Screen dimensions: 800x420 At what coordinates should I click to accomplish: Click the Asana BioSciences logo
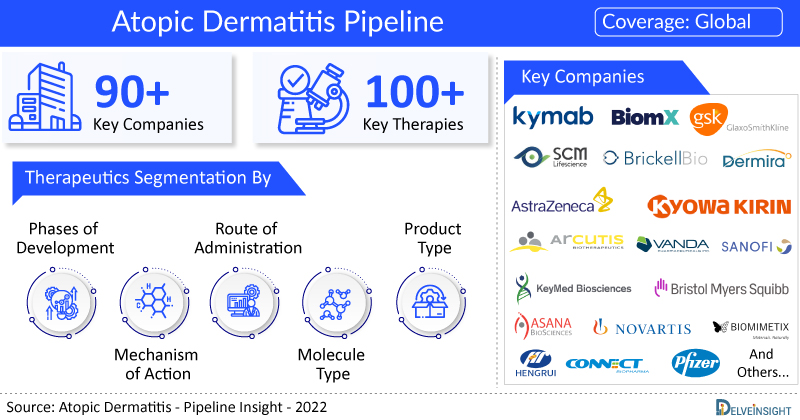pyautogui.click(x=543, y=327)
